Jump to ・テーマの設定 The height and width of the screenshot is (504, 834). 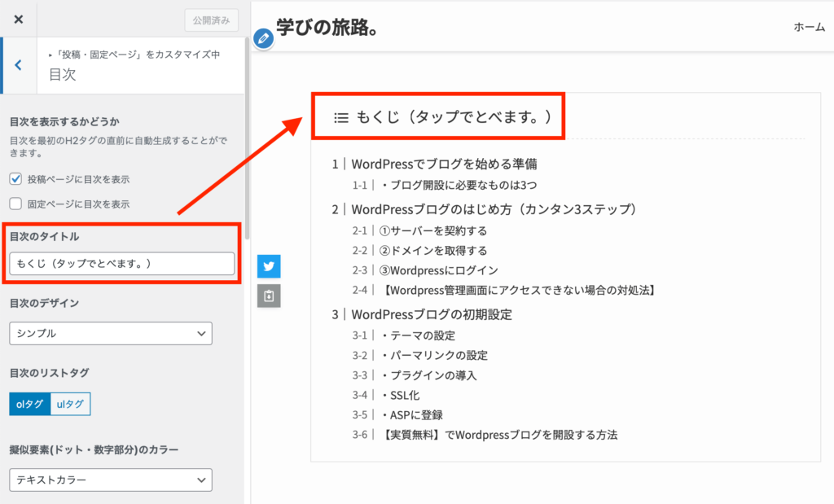[x=418, y=335]
